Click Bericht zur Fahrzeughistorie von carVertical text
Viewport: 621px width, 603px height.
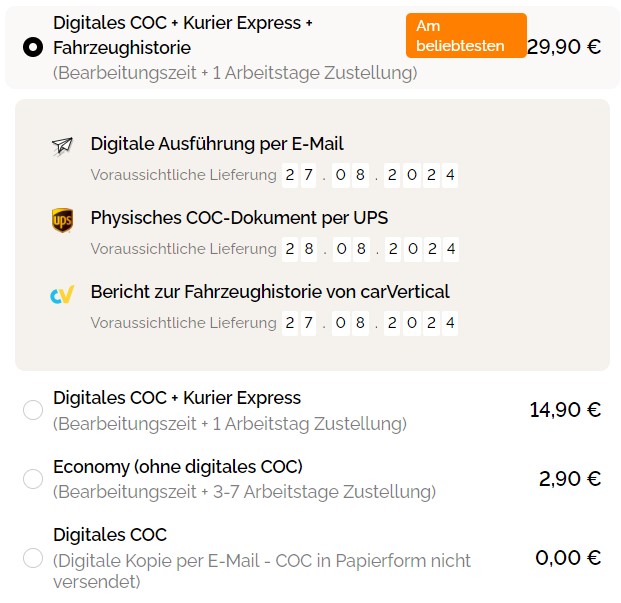[x=270, y=292]
